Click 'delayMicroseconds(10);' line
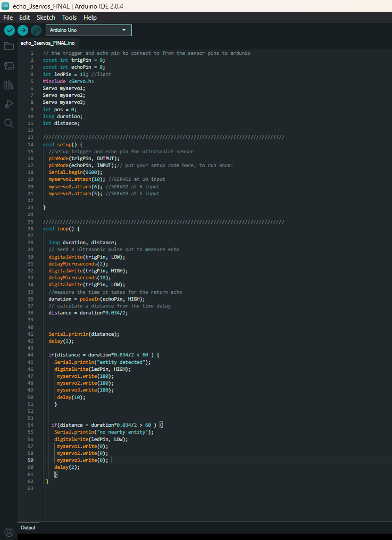 [80, 278]
